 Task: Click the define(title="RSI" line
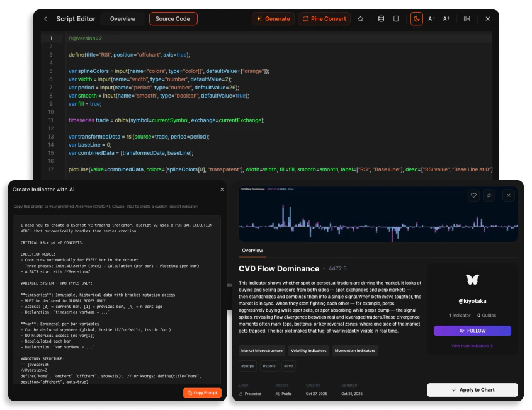click(129, 55)
